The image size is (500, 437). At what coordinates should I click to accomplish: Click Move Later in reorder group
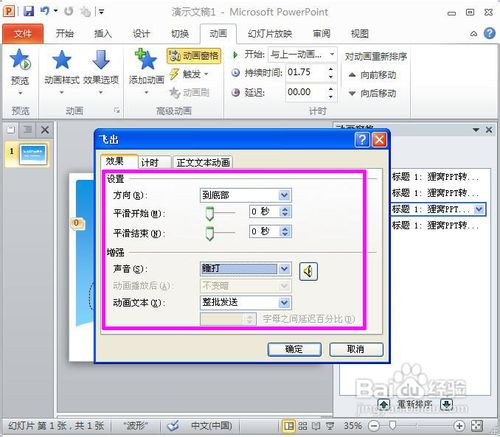click(x=372, y=94)
